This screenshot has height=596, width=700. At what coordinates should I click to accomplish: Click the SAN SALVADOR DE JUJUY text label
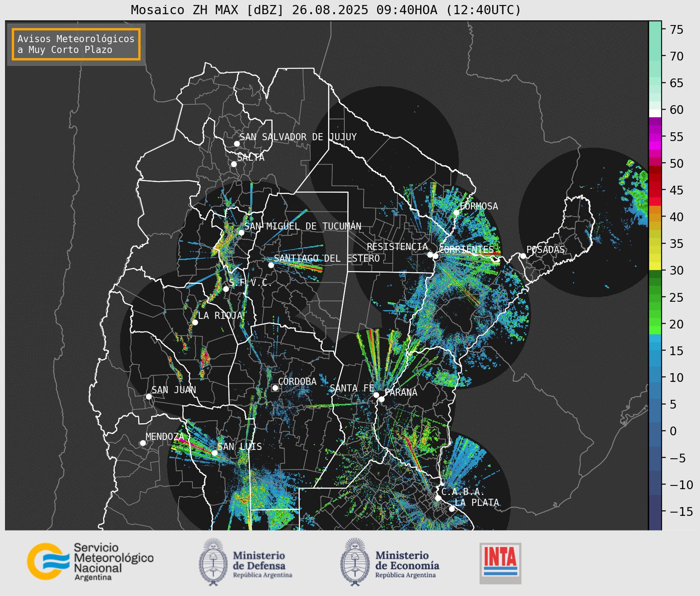298,137
